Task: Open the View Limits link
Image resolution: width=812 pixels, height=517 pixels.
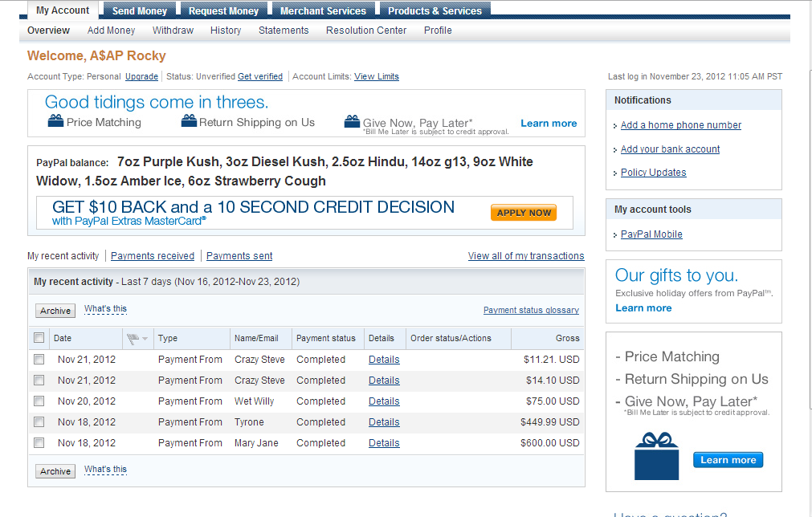Action: (377, 76)
